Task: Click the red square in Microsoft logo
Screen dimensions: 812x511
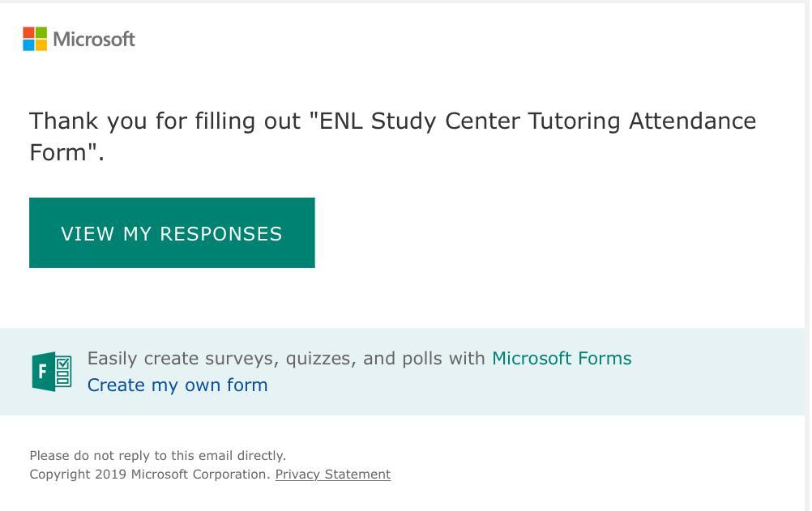Action: click(28, 32)
